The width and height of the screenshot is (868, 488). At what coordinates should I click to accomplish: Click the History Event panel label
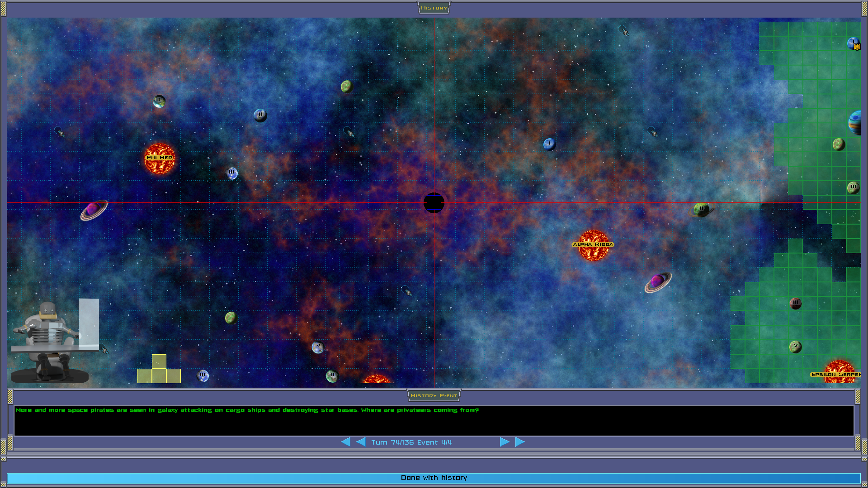(434, 395)
